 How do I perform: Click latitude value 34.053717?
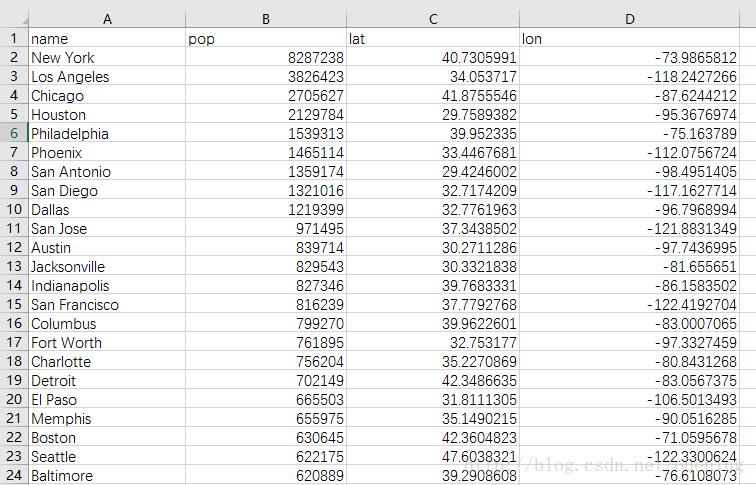[433, 76]
